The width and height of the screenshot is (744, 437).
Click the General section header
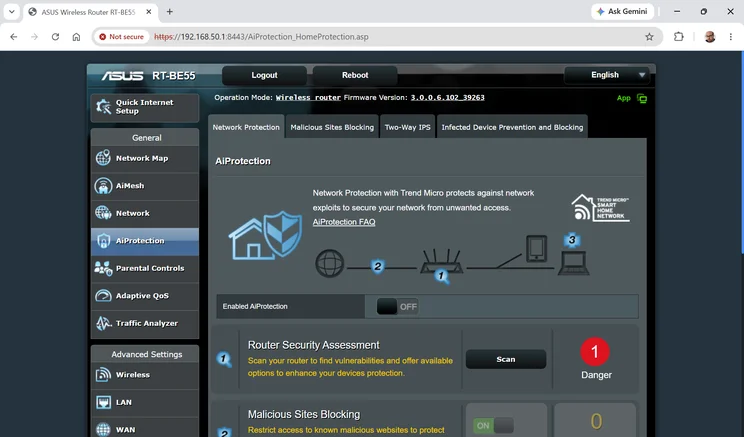[x=147, y=138]
